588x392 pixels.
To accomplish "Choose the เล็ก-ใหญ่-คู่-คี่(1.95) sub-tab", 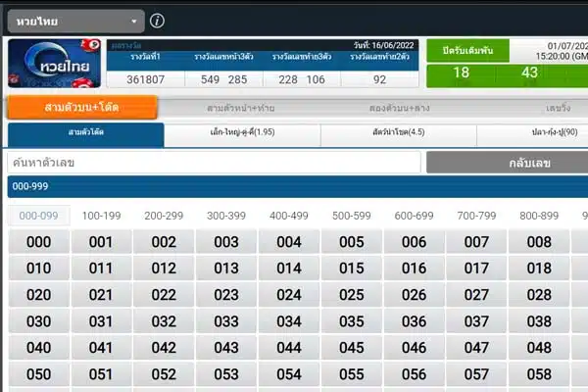I will coord(242,135).
